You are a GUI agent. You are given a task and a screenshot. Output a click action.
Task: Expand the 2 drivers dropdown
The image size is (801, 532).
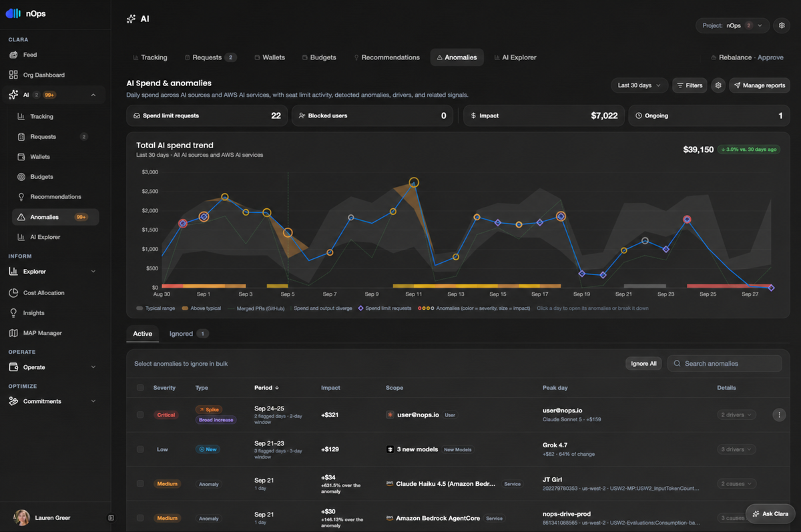pos(737,415)
